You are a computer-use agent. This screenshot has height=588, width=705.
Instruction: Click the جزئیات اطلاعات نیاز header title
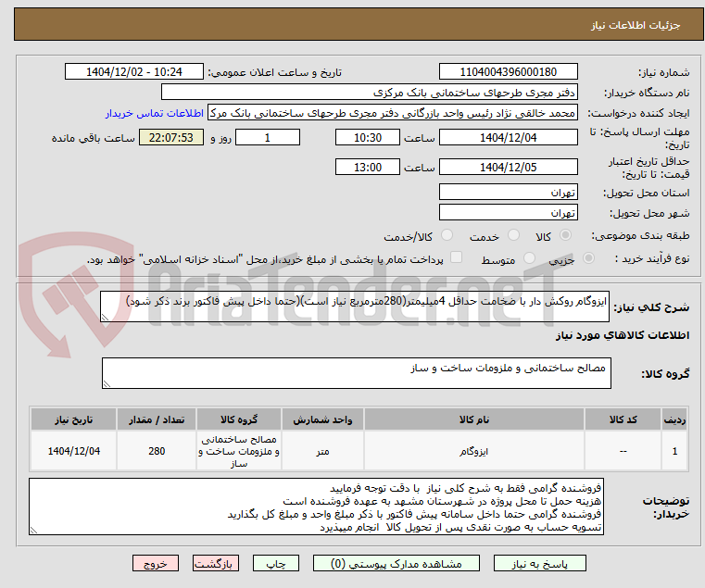[x=636, y=25]
